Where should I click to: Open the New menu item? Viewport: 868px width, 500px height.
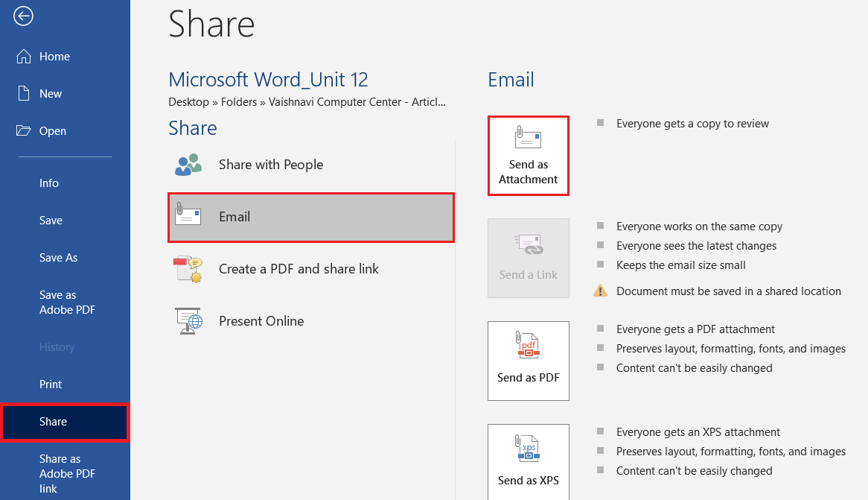click(x=65, y=94)
